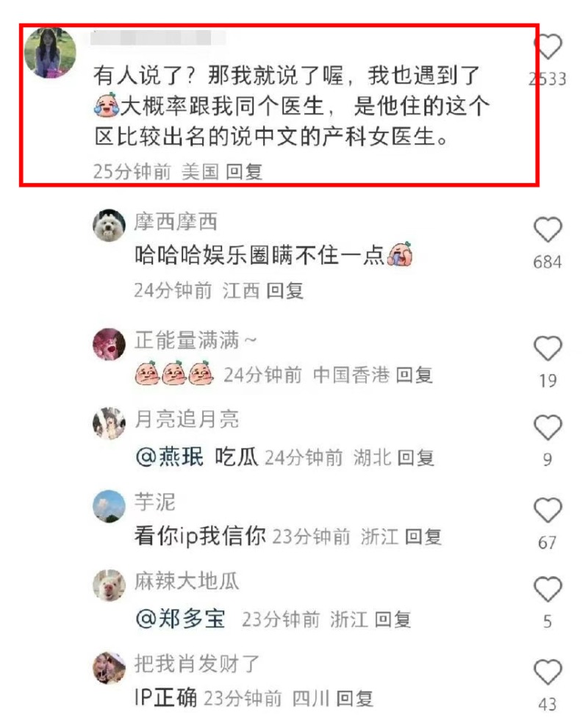
Task: Tap heart on 正能量满满 comment
Action: [x=548, y=348]
